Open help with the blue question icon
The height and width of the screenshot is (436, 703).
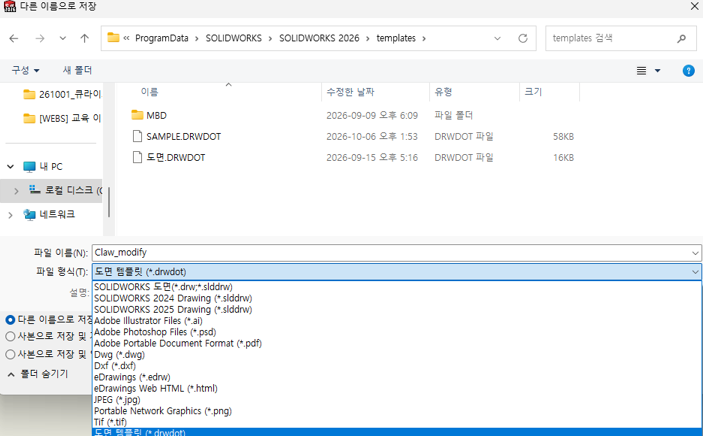point(688,70)
